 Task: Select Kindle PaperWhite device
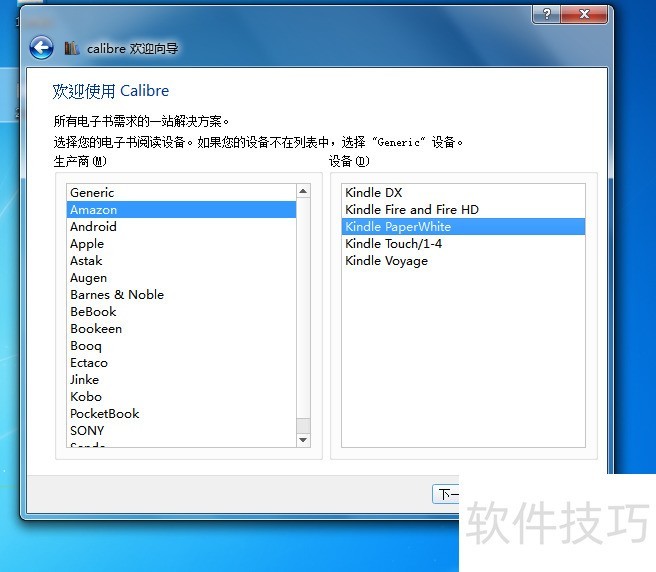(463, 227)
